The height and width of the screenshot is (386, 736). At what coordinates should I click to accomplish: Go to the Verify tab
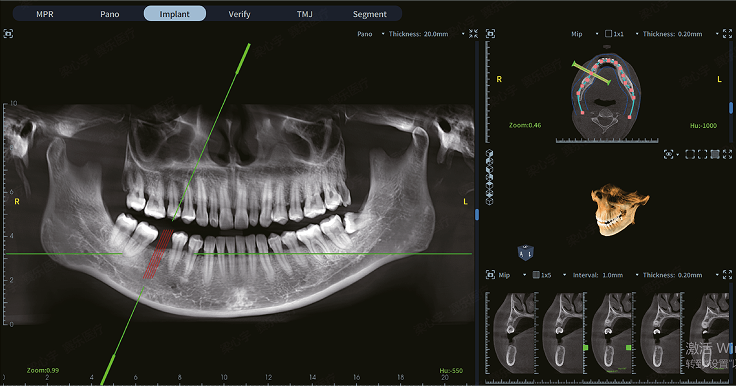[x=239, y=14]
